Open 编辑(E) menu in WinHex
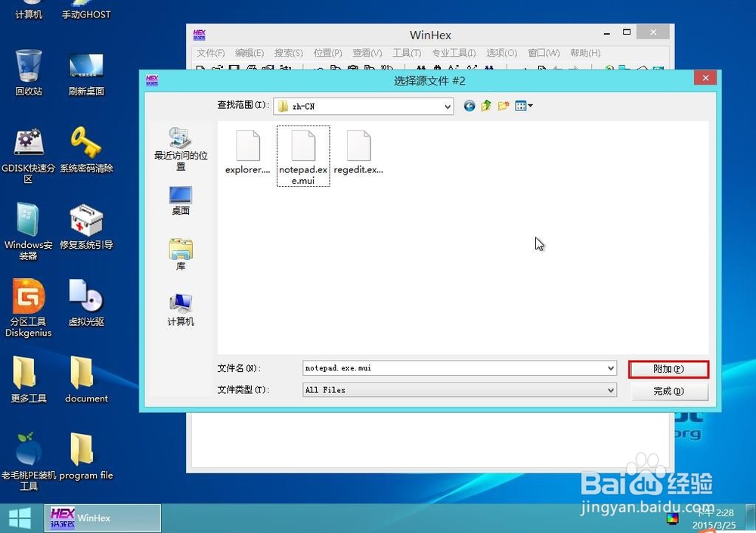 click(x=249, y=53)
